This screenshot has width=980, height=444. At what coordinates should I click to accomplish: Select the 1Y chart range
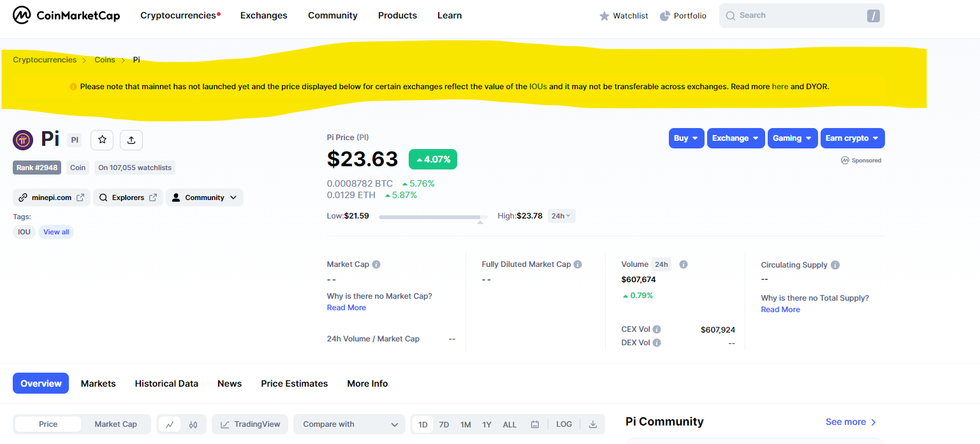click(487, 424)
